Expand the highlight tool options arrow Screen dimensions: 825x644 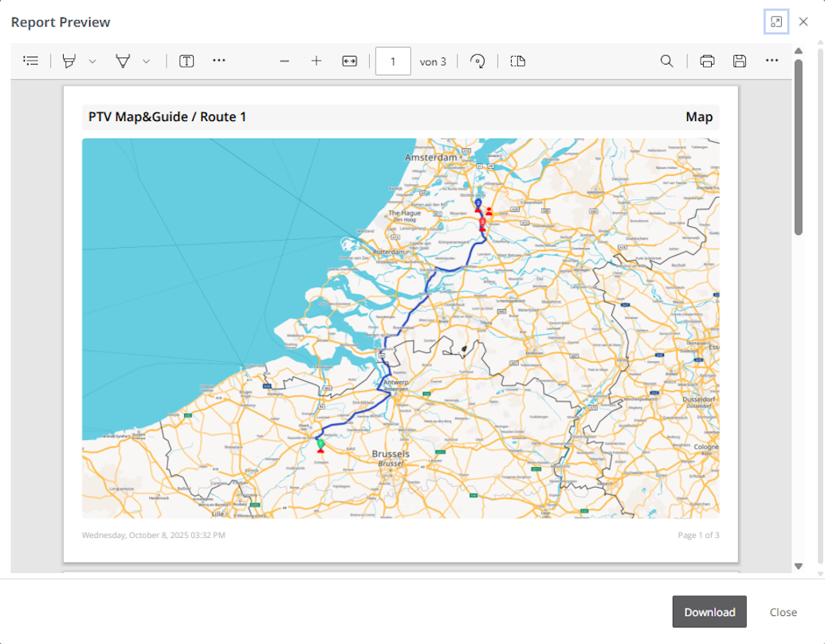pyautogui.click(x=92, y=61)
